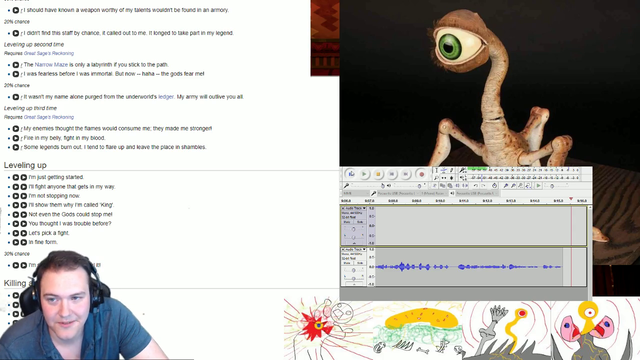Click the Copy icon in edit toolbar
The height and width of the screenshot is (360, 640).
click(x=442, y=186)
